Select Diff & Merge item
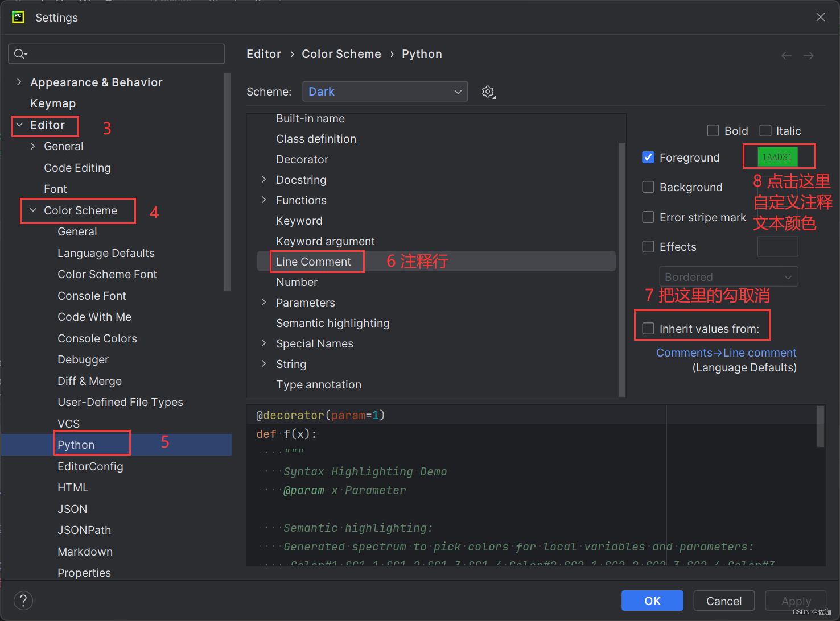840x621 pixels. 89,381
